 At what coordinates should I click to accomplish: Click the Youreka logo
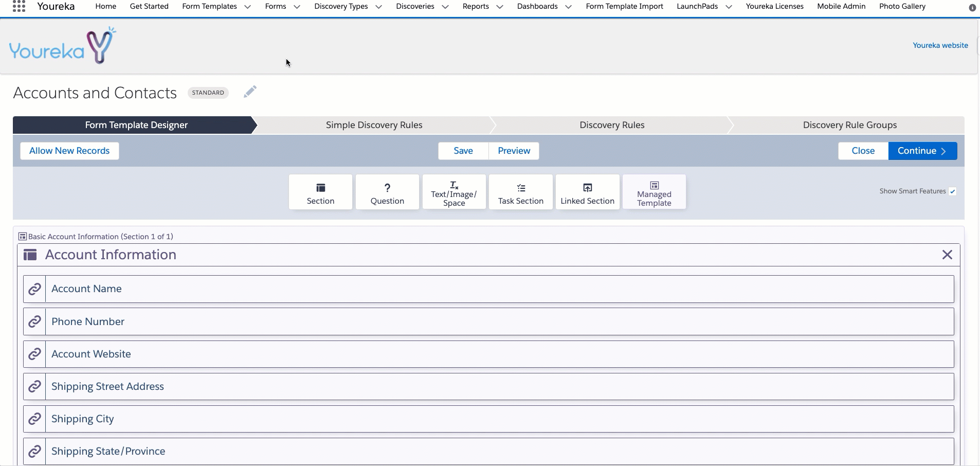click(63, 46)
